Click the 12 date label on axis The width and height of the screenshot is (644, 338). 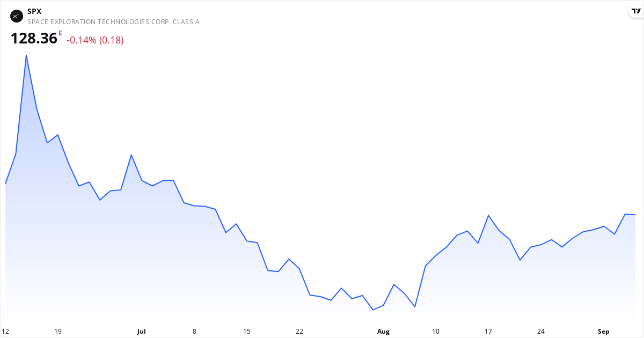5,332
